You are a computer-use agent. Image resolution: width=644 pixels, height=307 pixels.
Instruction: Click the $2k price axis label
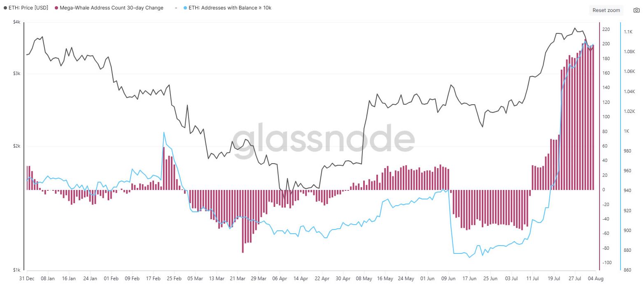tap(16, 146)
